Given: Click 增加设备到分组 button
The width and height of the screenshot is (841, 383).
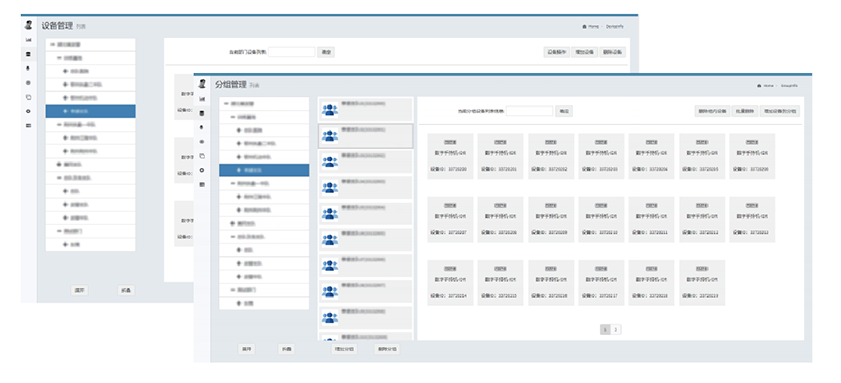Looking at the screenshot, I should (x=780, y=111).
